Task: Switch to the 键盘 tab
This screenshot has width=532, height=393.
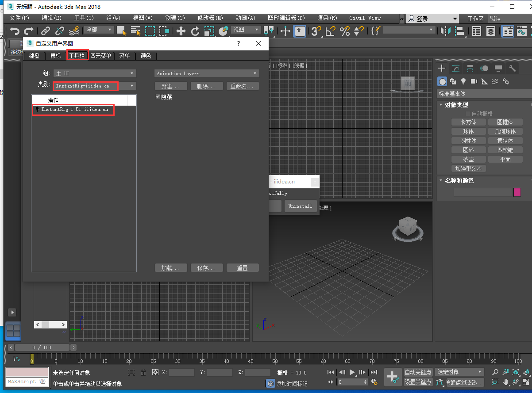Action: tap(34, 56)
